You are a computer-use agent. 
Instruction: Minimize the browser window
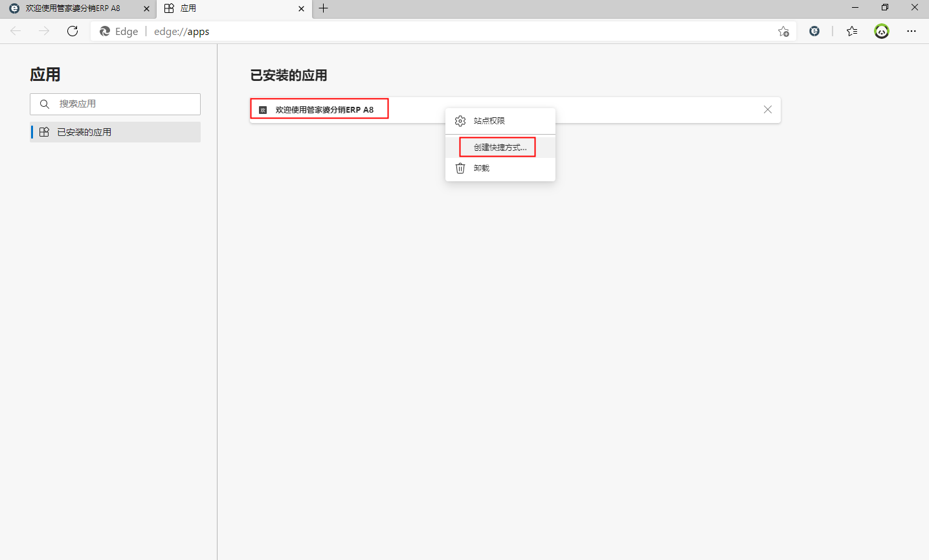[855, 8]
